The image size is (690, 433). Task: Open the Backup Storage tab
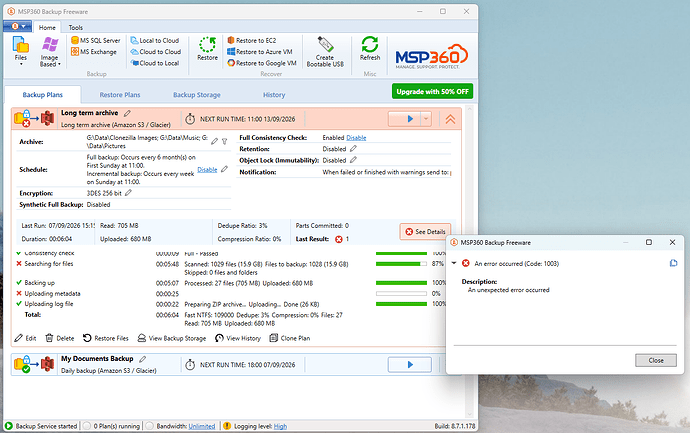click(x=197, y=95)
